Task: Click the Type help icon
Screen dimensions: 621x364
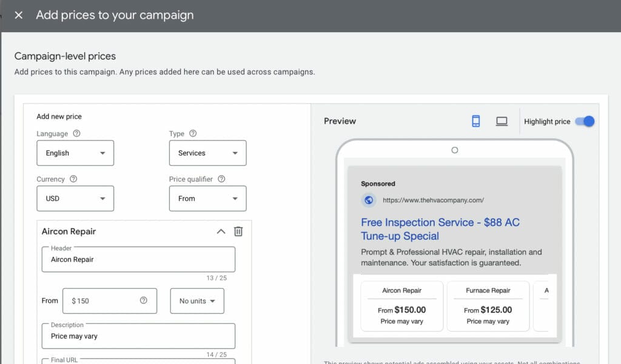Action: tap(193, 134)
